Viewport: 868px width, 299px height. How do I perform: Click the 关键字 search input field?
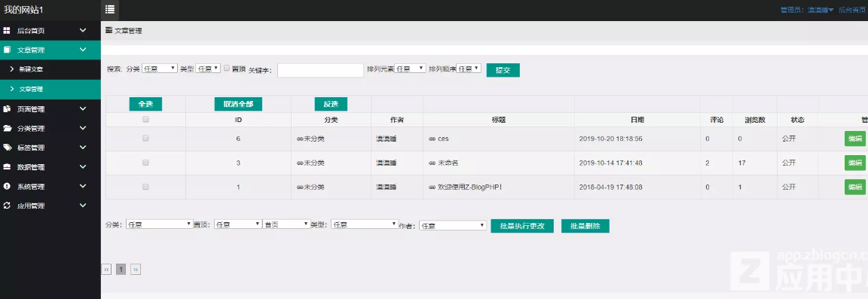coord(320,70)
